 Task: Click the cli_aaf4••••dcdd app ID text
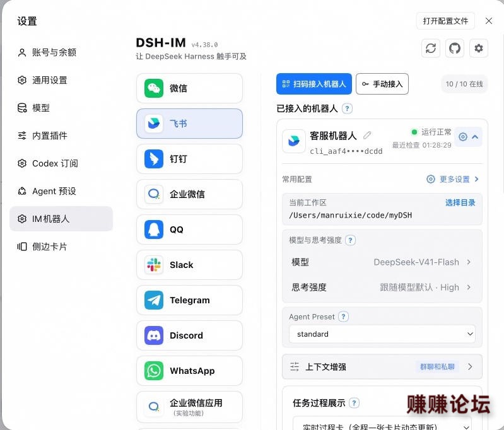point(346,151)
